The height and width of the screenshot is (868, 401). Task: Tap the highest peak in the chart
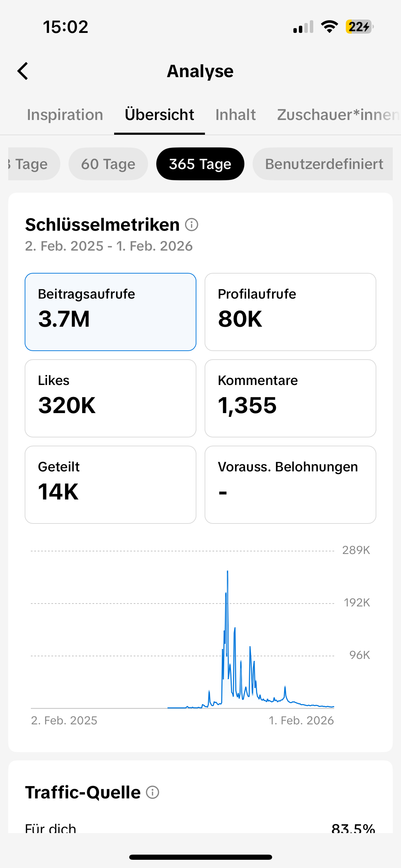pos(228,572)
